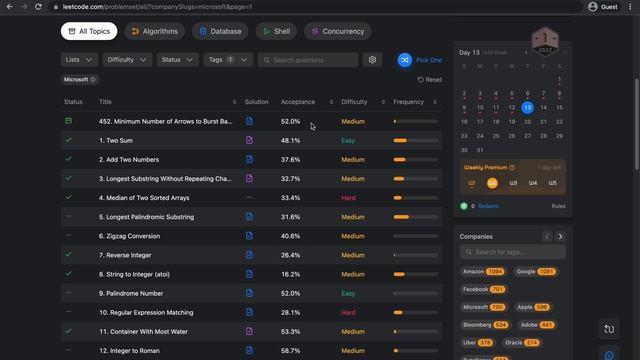Image resolution: width=640 pixels, height=360 pixels.
Task: Open solution icon for 2. Add Two Numbers
Action: [249, 159]
